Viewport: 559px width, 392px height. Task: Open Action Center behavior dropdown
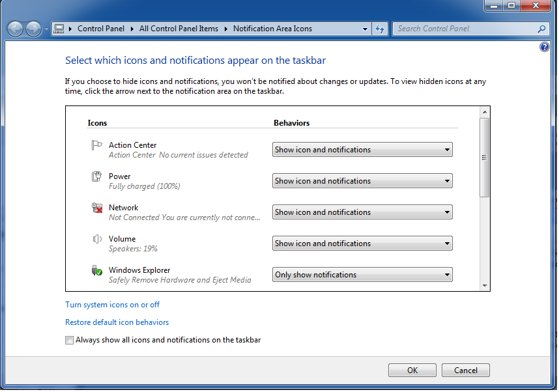(x=362, y=150)
